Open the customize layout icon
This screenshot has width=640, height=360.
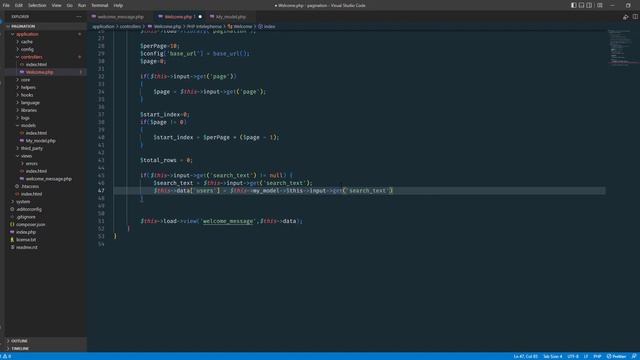(x=600, y=5)
